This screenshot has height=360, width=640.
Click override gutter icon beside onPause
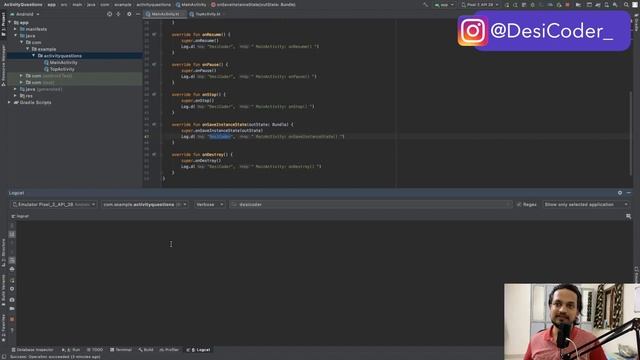[x=154, y=64]
